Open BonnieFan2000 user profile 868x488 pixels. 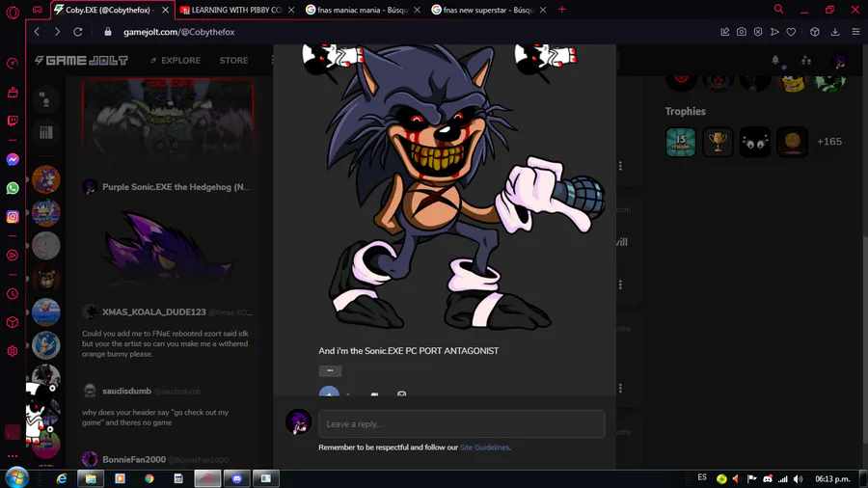(x=134, y=460)
